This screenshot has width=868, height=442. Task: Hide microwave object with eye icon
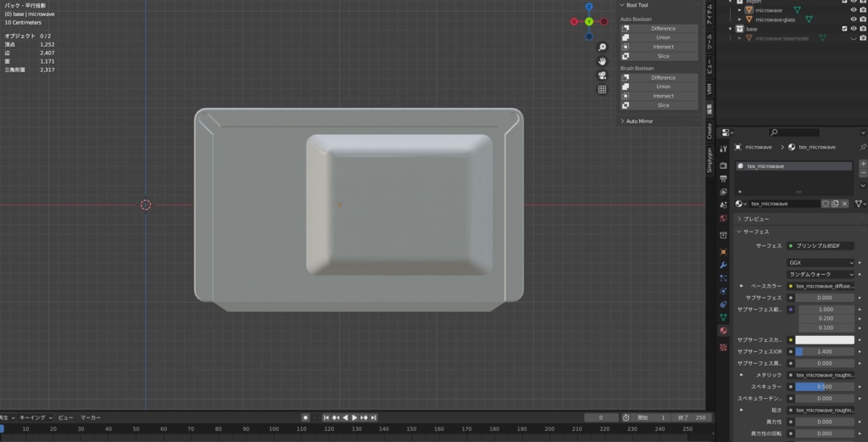coord(853,10)
